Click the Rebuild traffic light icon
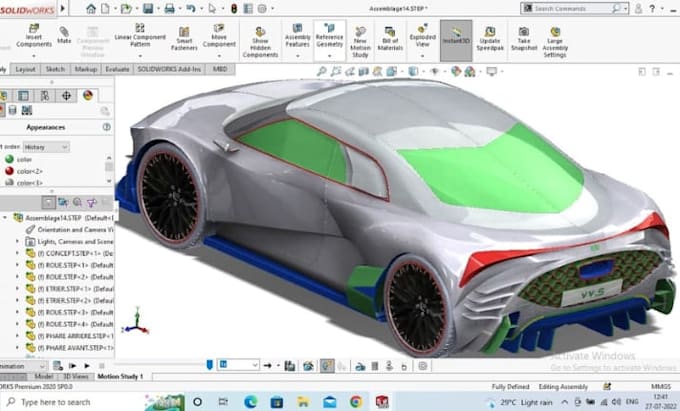The image size is (680, 411). pos(234,8)
